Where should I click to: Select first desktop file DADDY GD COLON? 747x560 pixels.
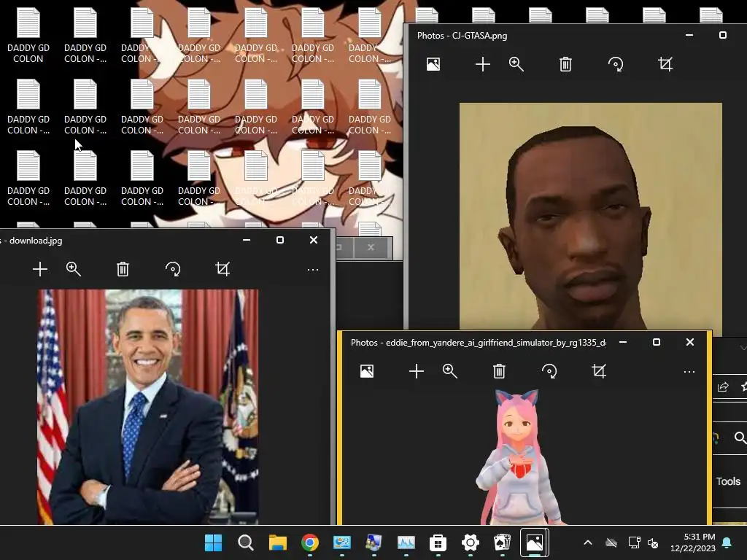[x=28, y=36]
